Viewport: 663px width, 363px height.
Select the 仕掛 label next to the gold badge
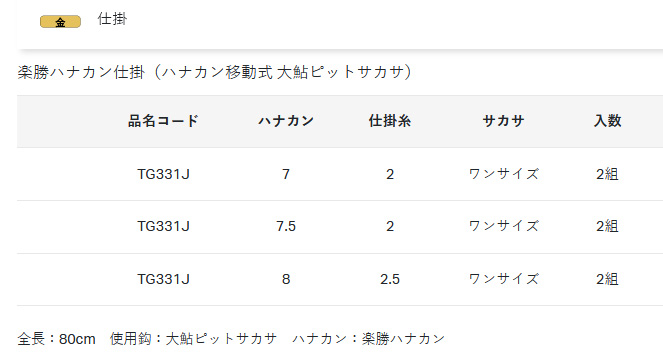112,19
